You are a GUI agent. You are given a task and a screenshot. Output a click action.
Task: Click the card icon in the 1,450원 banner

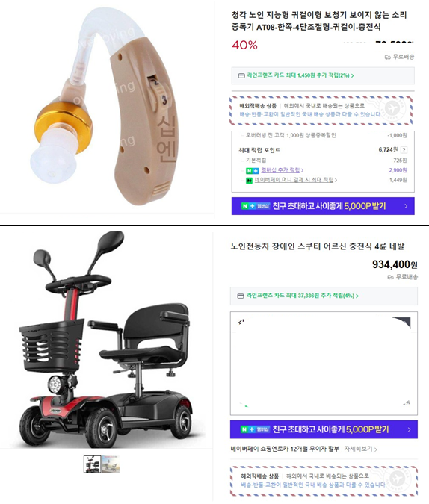tap(241, 76)
